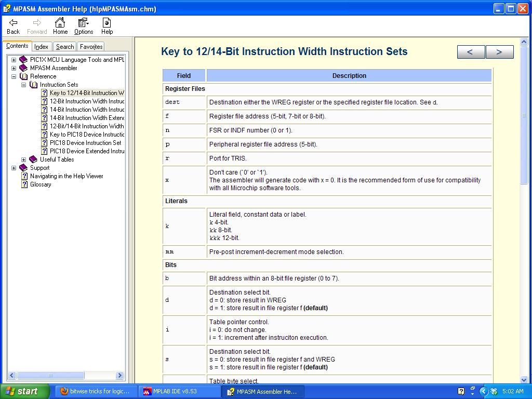Viewport: 532px width, 399px height.
Task: Click the system tray clock 5:02 AM
Action: tap(513, 391)
